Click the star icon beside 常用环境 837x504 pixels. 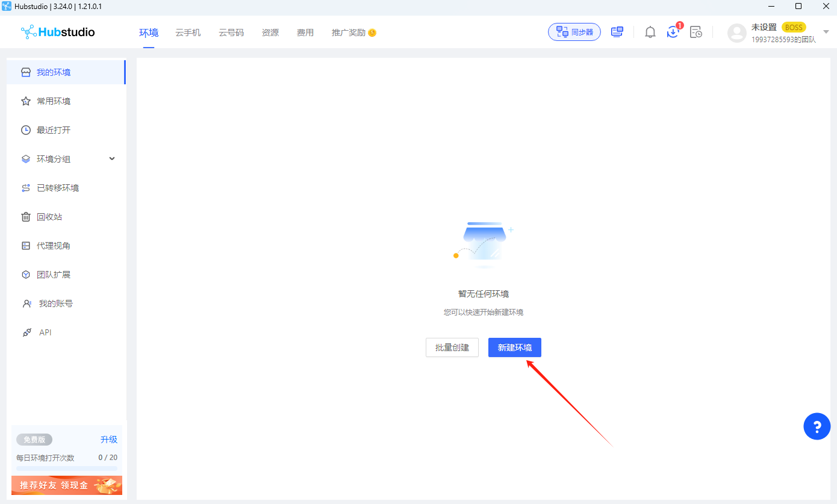point(26,101)
